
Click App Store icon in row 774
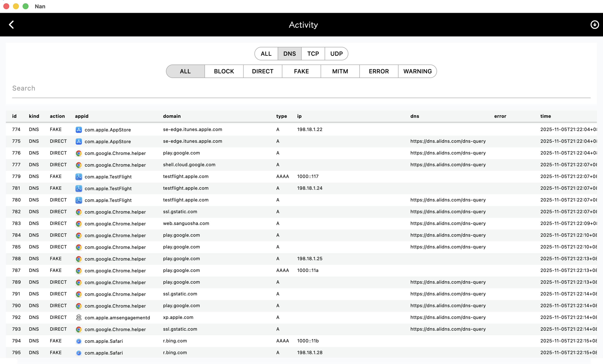coord(79,130)
